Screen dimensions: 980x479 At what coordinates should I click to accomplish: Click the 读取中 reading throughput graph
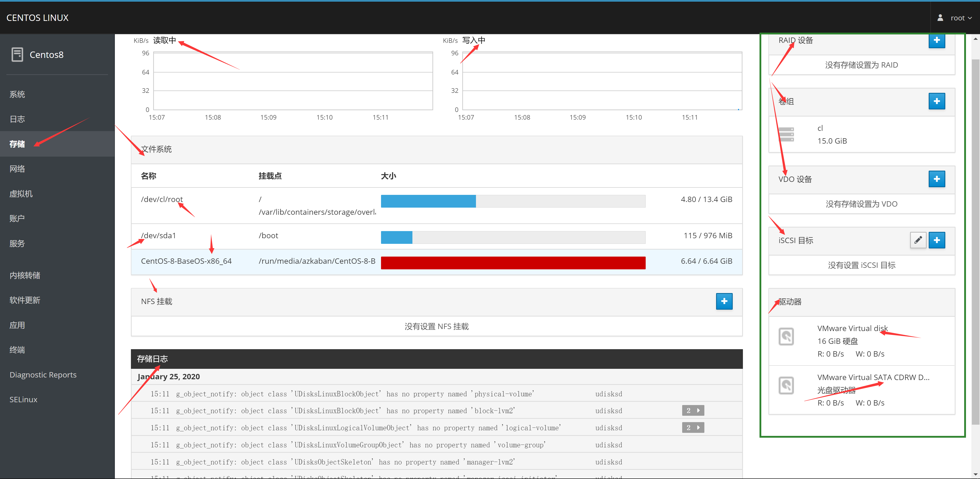coord(293,81)
